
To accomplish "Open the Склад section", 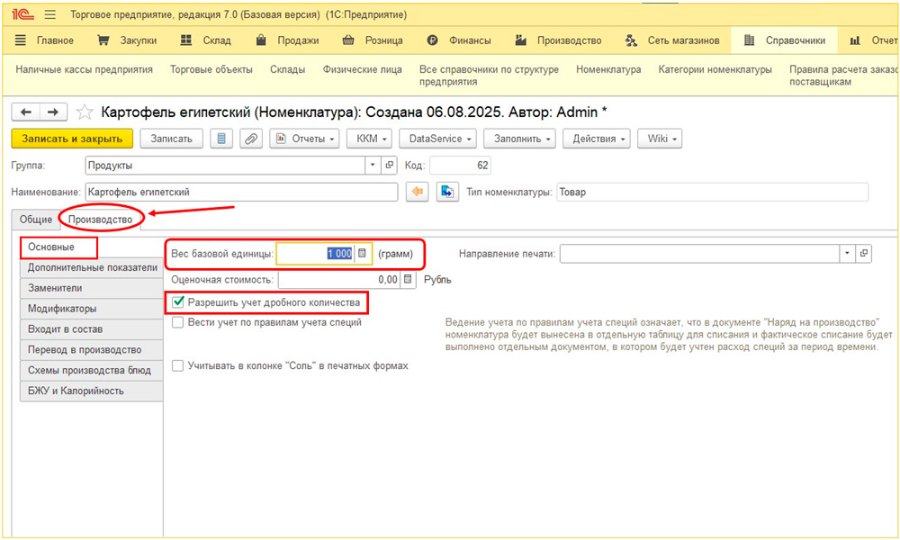I will 205,40.
